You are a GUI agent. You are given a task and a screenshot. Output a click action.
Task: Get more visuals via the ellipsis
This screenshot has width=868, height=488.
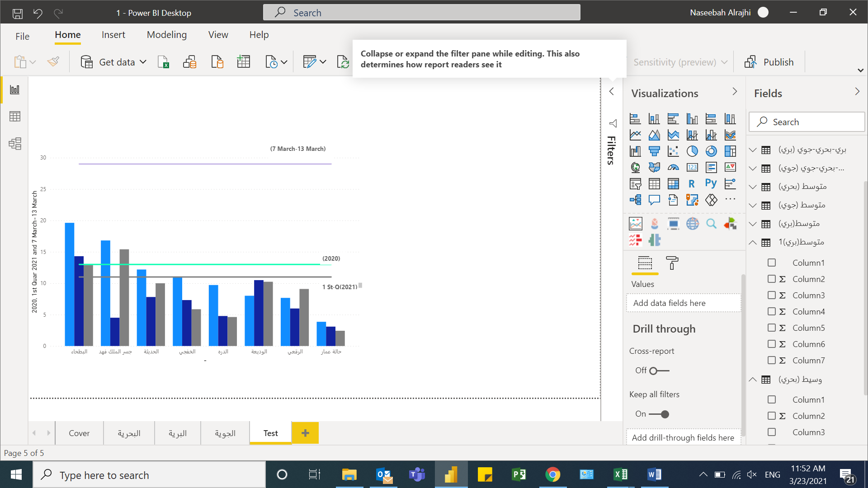tap(730, 199)
